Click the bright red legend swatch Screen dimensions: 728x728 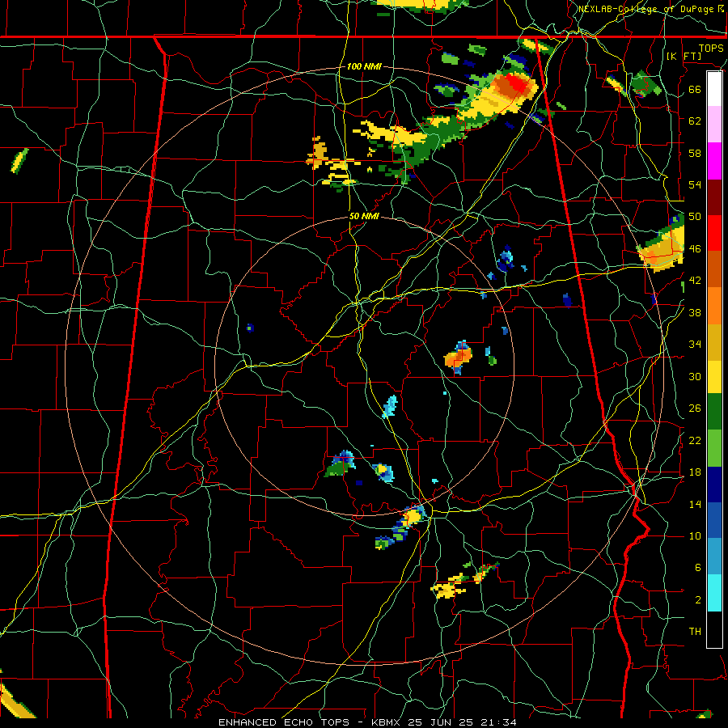tap(714, 233)
